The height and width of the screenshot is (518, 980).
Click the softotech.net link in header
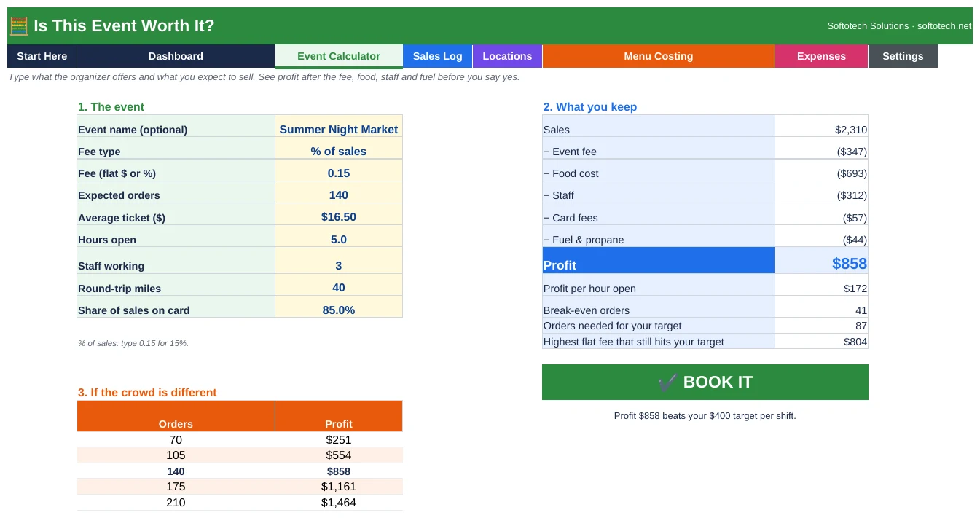(x=944, y=26)
